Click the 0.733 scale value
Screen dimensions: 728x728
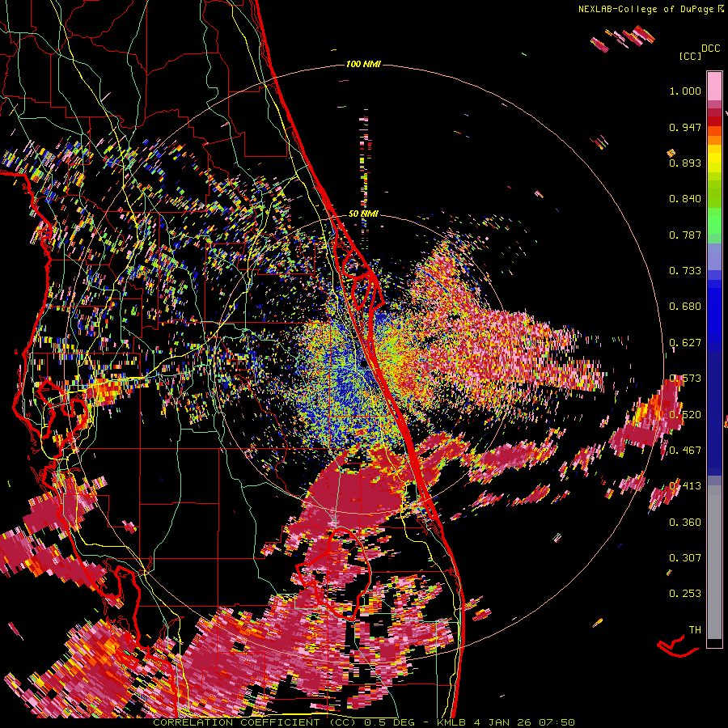[x=685, y=271]
